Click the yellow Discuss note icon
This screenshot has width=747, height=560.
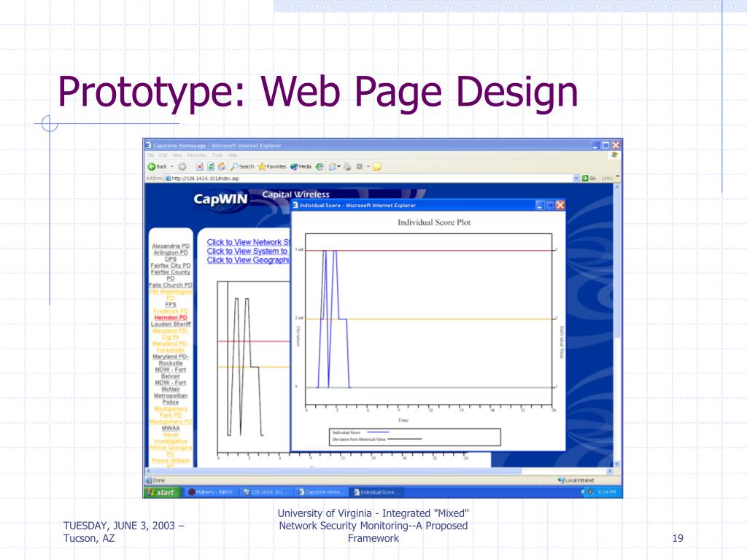click(377, 167)
